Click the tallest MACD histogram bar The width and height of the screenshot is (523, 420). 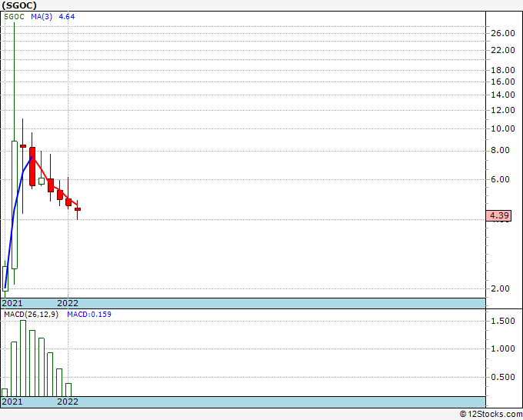[x=23, y=358]
